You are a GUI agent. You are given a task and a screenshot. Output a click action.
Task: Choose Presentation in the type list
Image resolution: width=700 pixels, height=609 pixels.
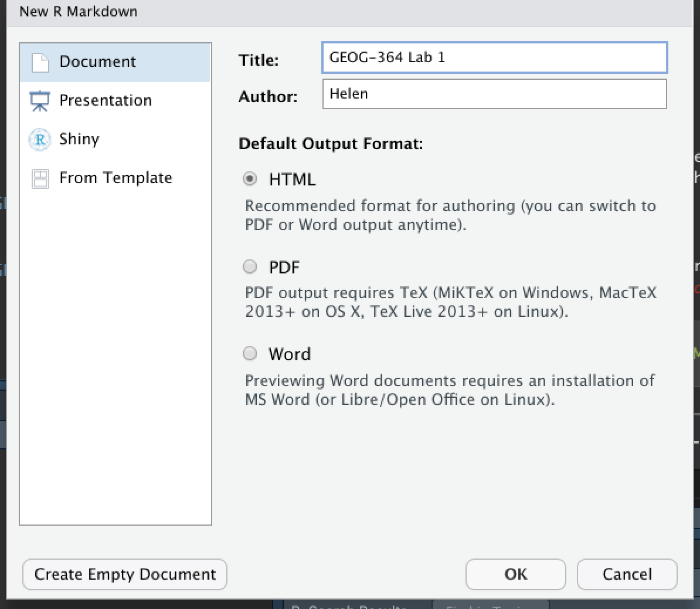pyautogui.click(x=106, y=100)
